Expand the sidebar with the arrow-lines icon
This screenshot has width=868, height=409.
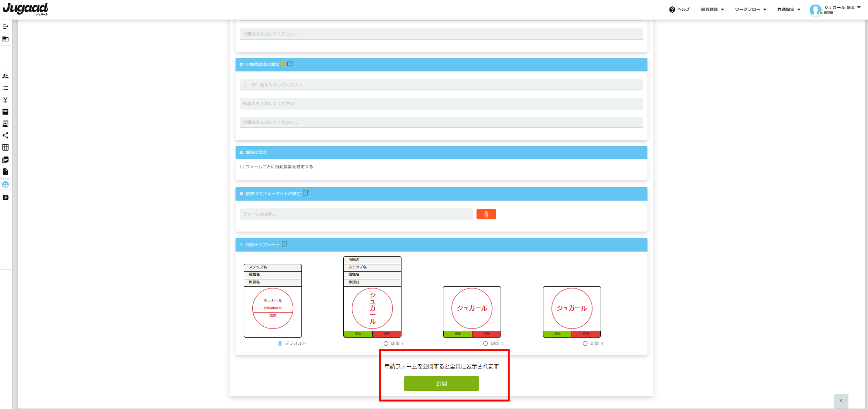pos(5,26)
